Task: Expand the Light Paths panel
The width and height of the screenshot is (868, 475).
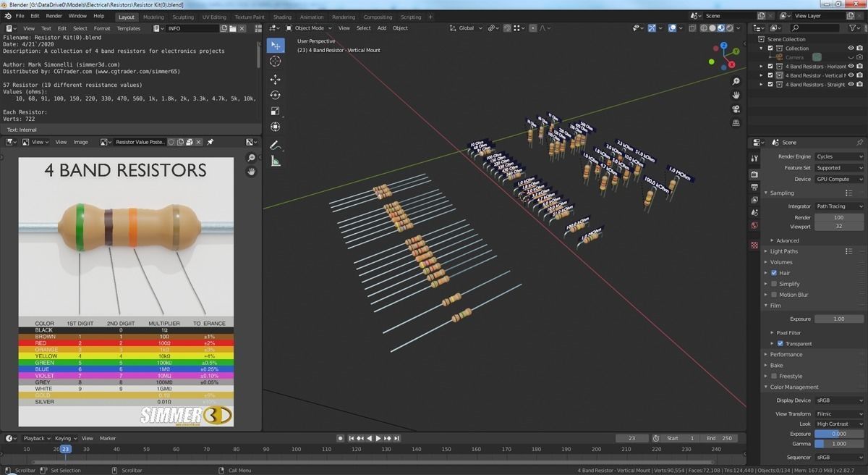Action: click(784, 251)
